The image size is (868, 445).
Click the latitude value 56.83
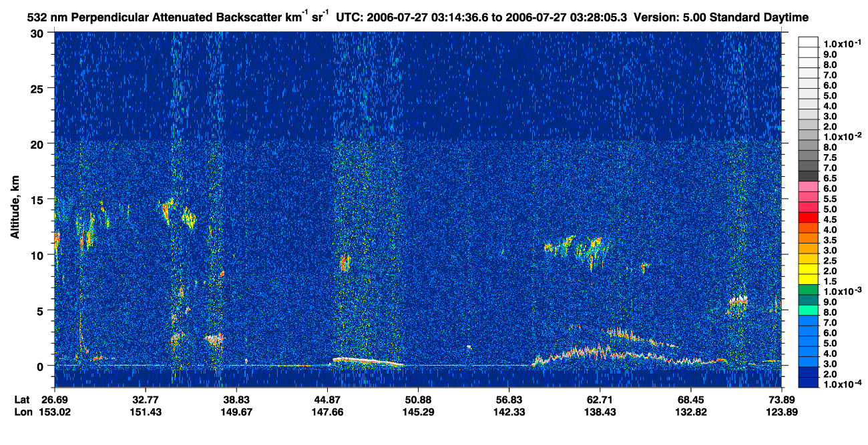(509, 399)
